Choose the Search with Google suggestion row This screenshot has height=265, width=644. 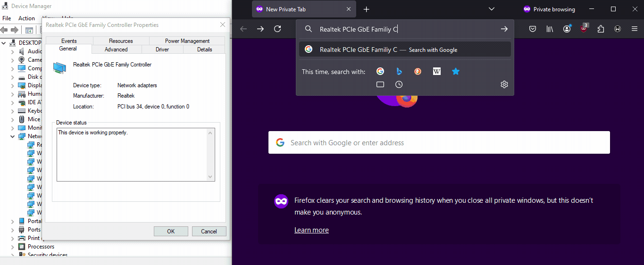click(x=405, y=50)
